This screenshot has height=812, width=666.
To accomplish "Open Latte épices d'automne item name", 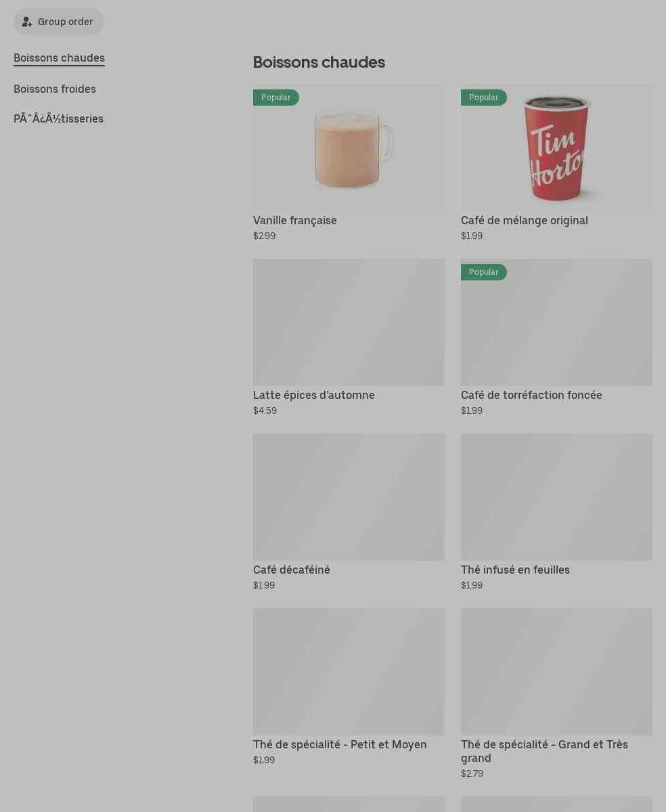I will click(x=313, y=395).
